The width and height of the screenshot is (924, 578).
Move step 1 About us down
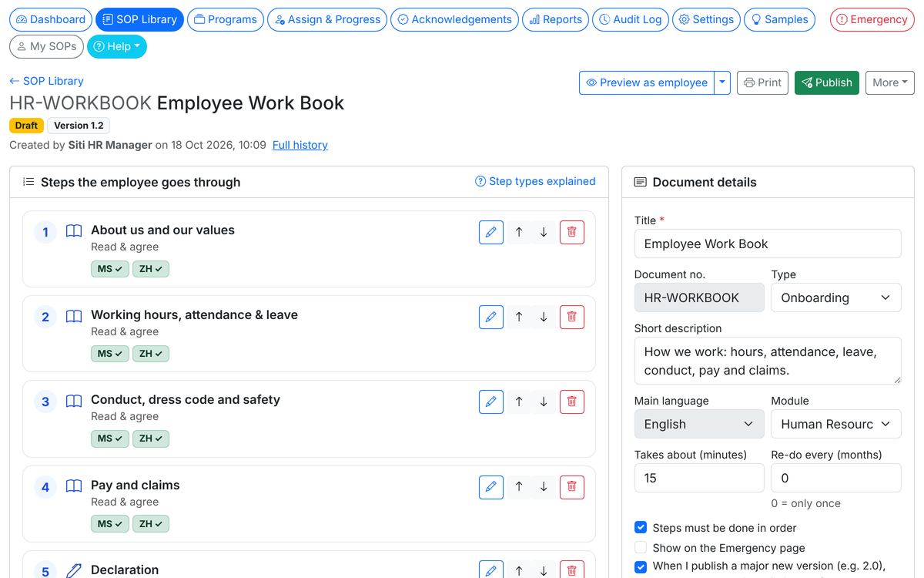point(544,232)
